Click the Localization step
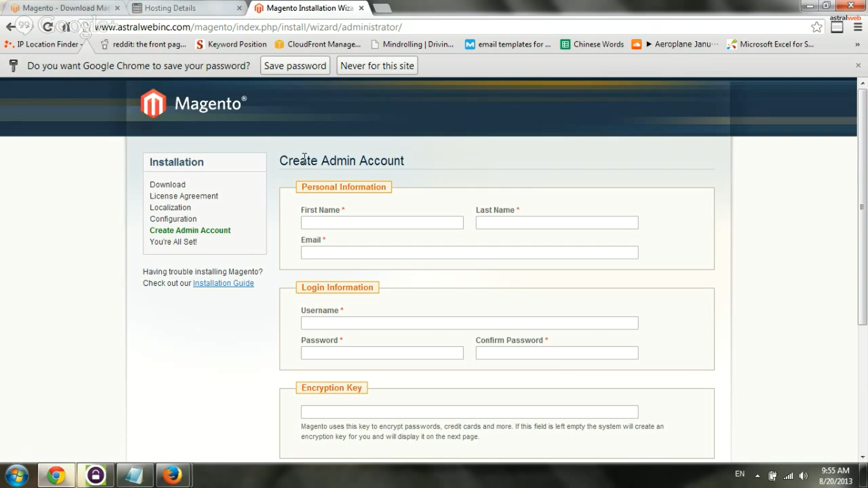The width and height of the screenshot is (868, 488). (x=170, y=207)
